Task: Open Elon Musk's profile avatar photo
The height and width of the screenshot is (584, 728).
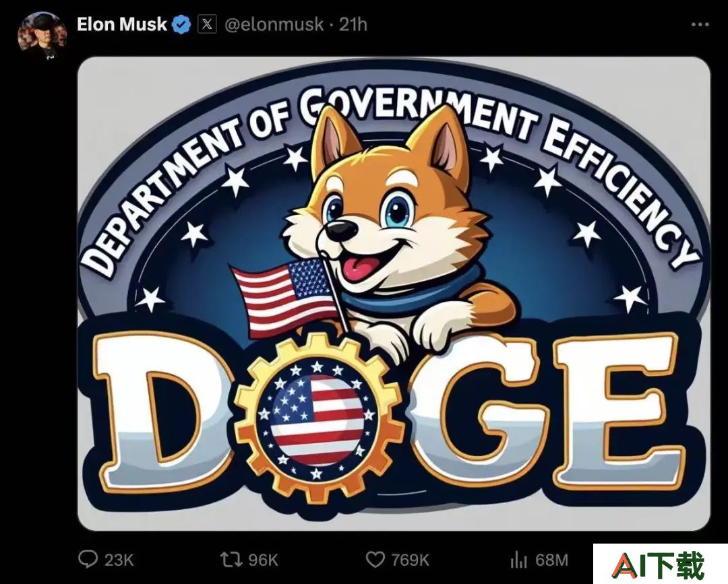Action: click(42, 35)
